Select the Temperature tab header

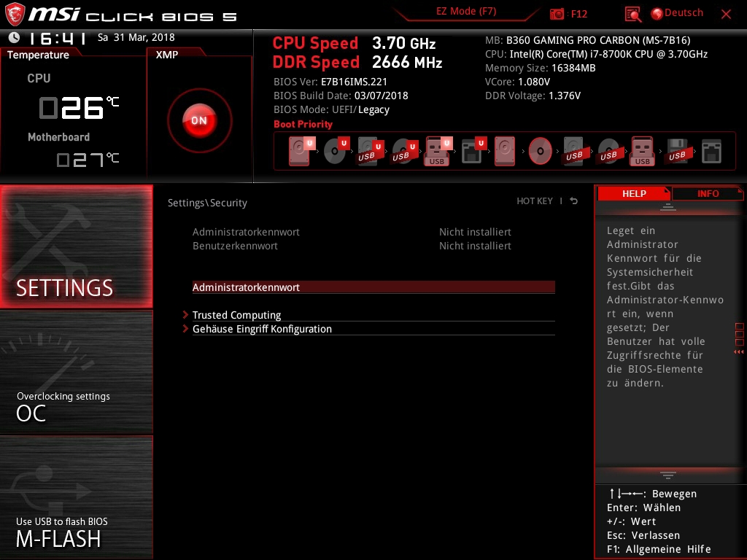point(39,54)
